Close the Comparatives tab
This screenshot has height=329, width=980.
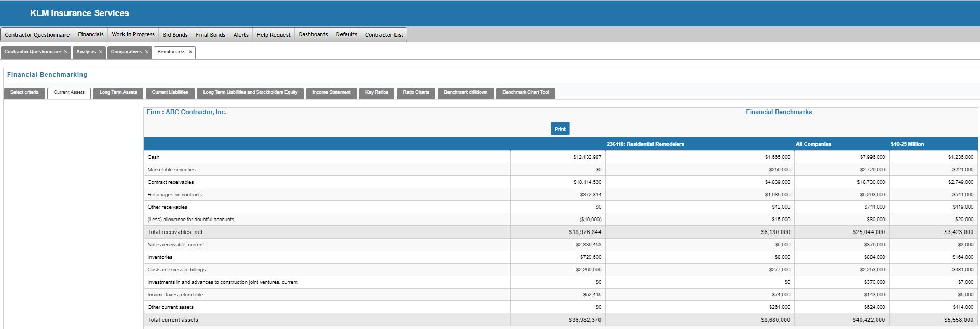tap(147, 52)
